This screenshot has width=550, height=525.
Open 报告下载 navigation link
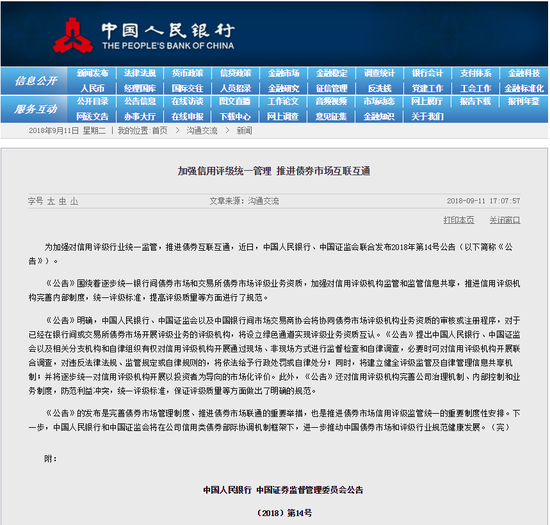pyautogui.click(x=475, y=101)
